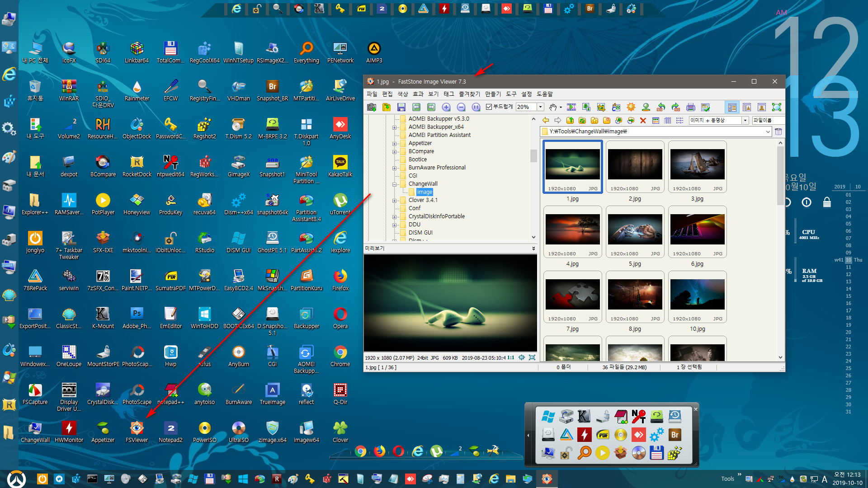Screen dimensions: 868x488
Task: Click the zoom out minus icon
Action: [x=461, y=107]
